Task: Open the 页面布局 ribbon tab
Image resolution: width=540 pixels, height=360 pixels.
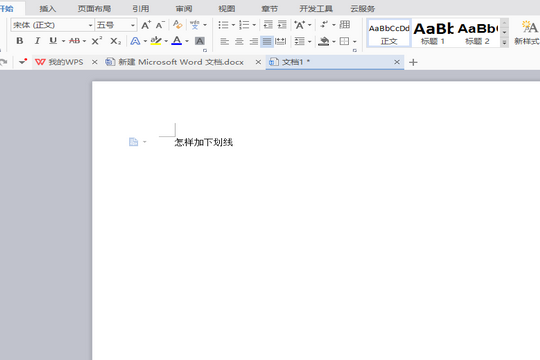Action: pos(94,9)
